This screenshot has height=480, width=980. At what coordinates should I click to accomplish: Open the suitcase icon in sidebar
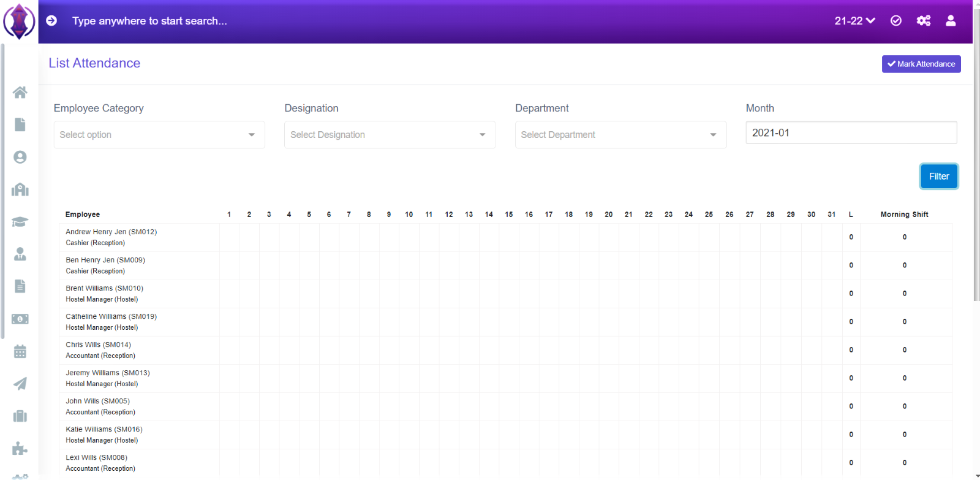pyautogui.click(x=20, y=416)
